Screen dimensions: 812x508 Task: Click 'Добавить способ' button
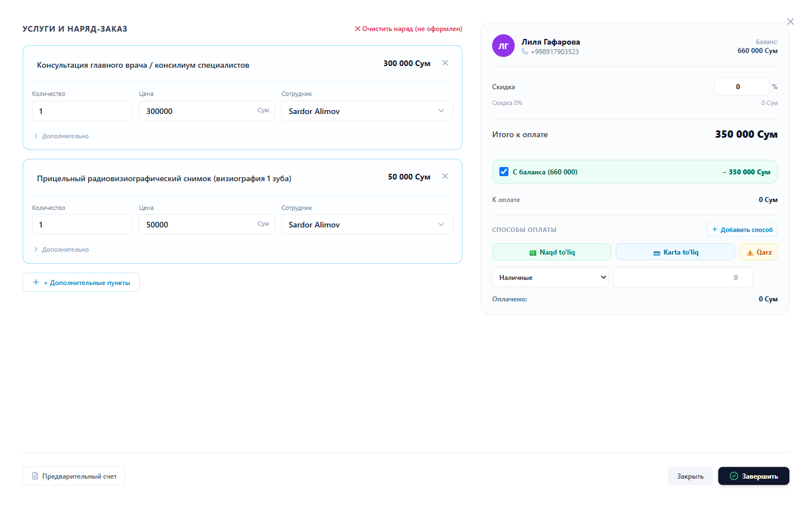click(742, 230)
